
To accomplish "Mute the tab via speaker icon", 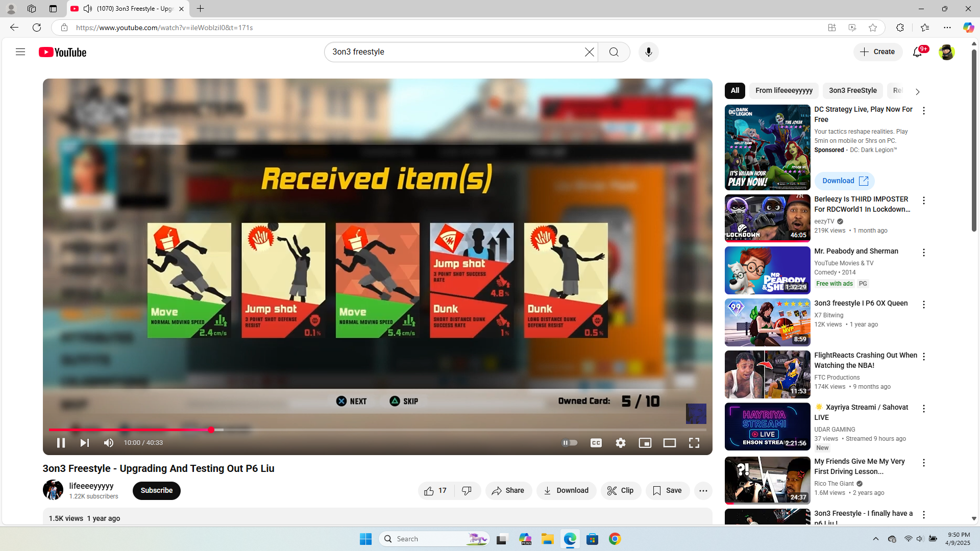I will click(88, 9).
